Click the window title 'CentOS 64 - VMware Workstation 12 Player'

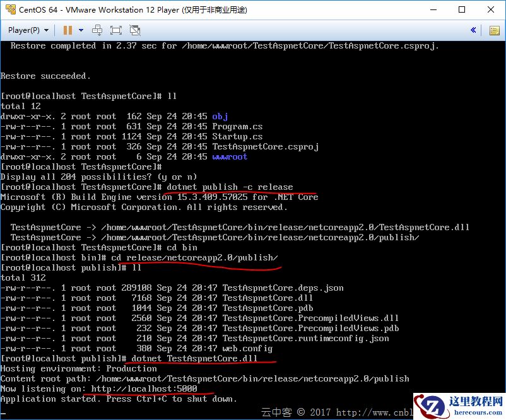click(133, 9)
